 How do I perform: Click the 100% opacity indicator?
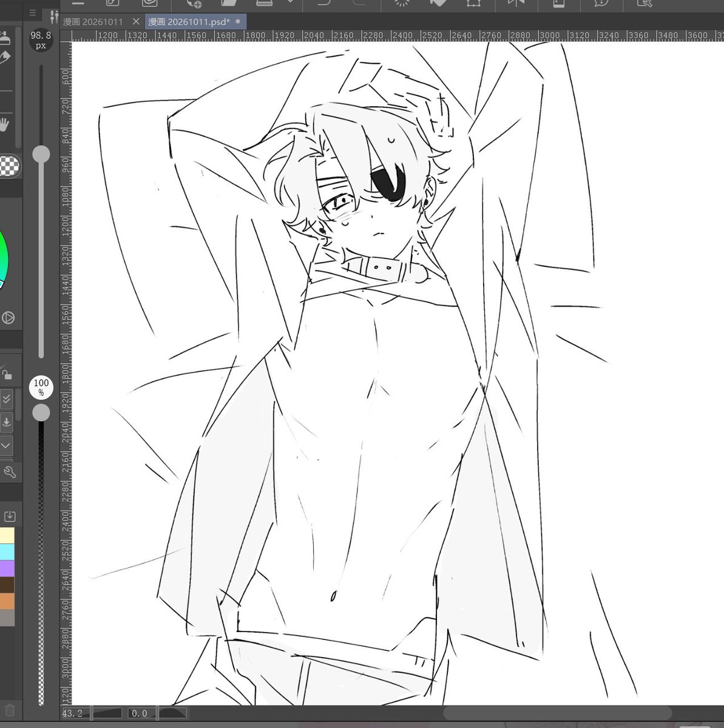41,387
